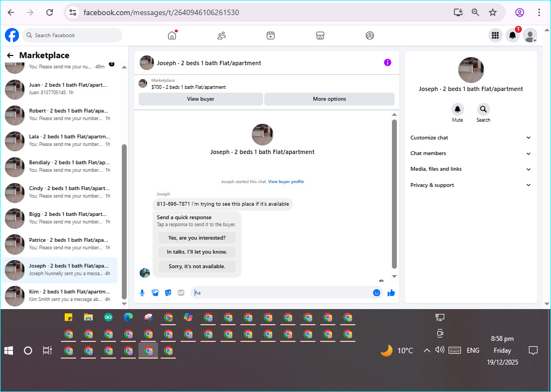Expand the Customize chat section
Screen dimensions: 551x392
tap(471, 137)
